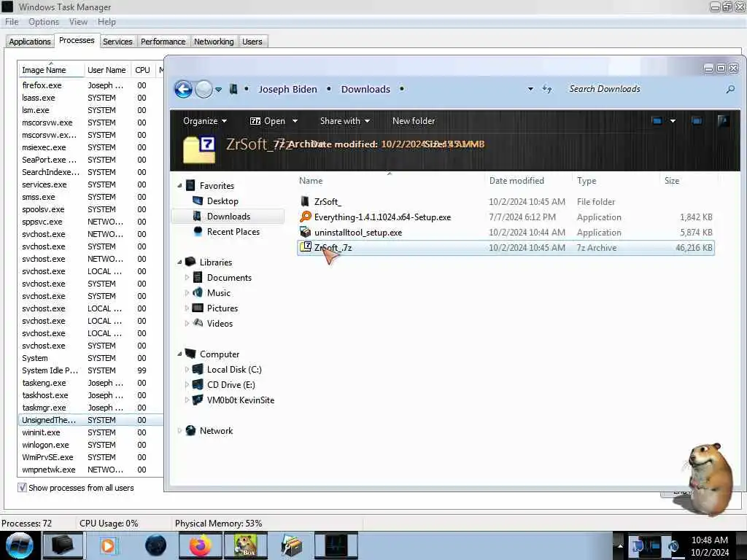
Task: Click the refresh icon in address bar
Action: point(547,89)
